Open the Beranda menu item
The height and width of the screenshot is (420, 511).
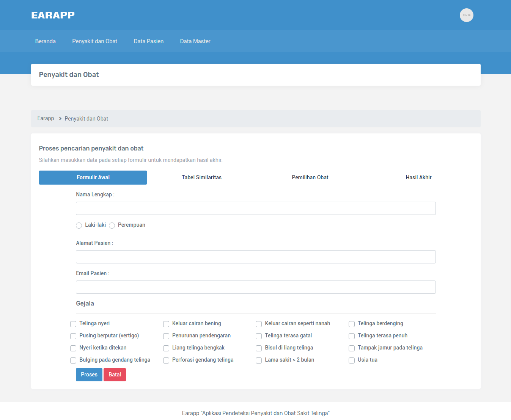(x=46, y=41)
